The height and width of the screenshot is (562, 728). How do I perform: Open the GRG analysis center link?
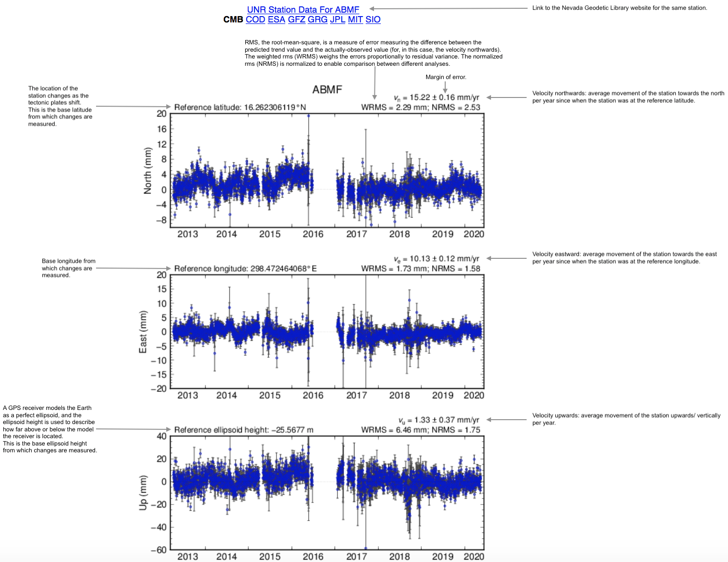(x=317, y=19)
